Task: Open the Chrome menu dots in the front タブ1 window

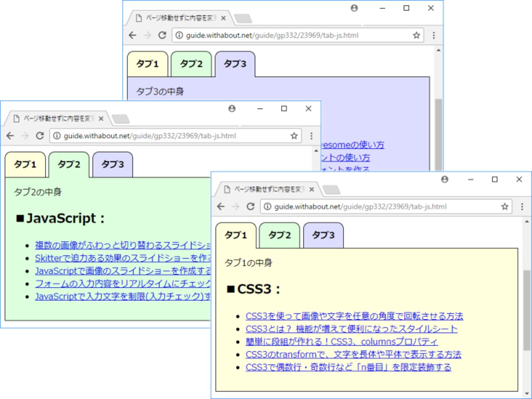Action: coord(522,207)
